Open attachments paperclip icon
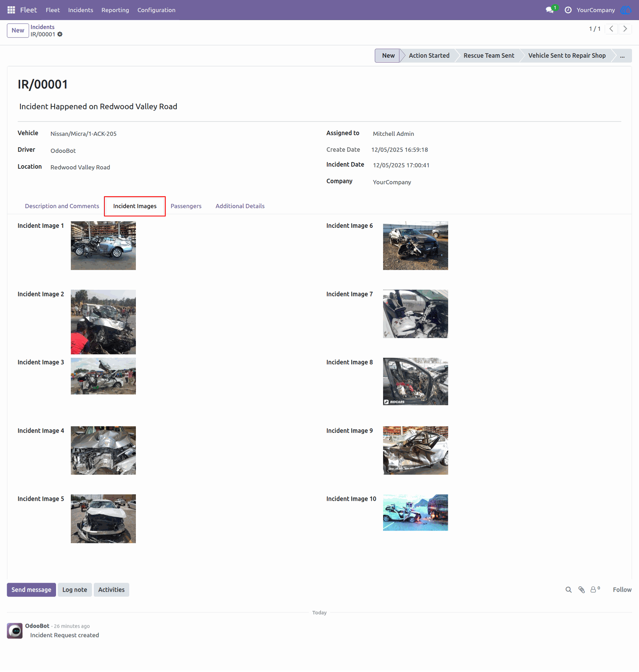This screenshot has height=672, width=639. coord(581,590)
